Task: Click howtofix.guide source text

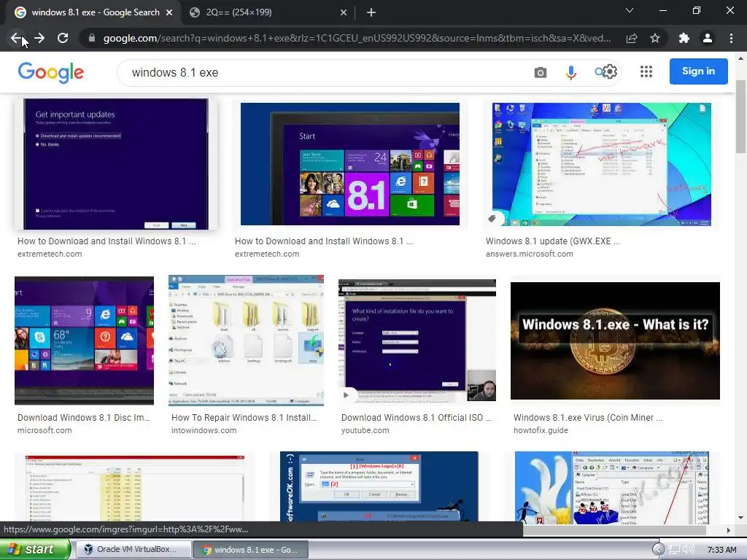Action: coord(541,430)
